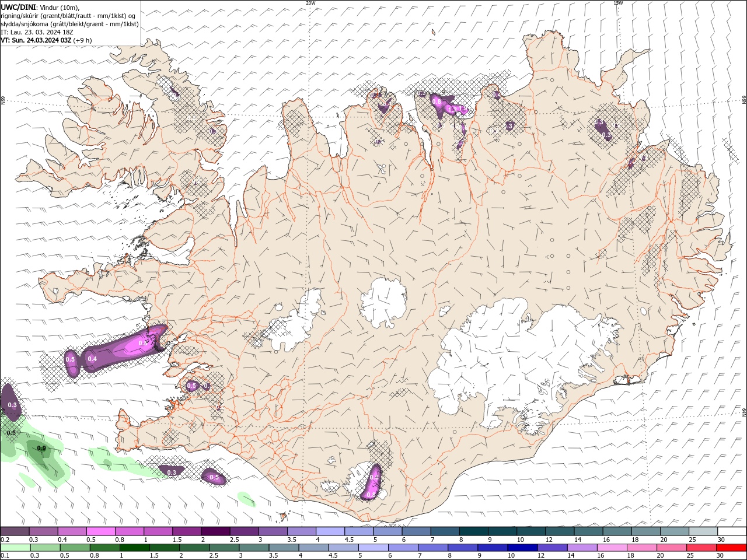Click the dark green 1 swatch in lower legend
This screenshot has height=560, width=747.
pyautogui.click(x=135, y=548)
